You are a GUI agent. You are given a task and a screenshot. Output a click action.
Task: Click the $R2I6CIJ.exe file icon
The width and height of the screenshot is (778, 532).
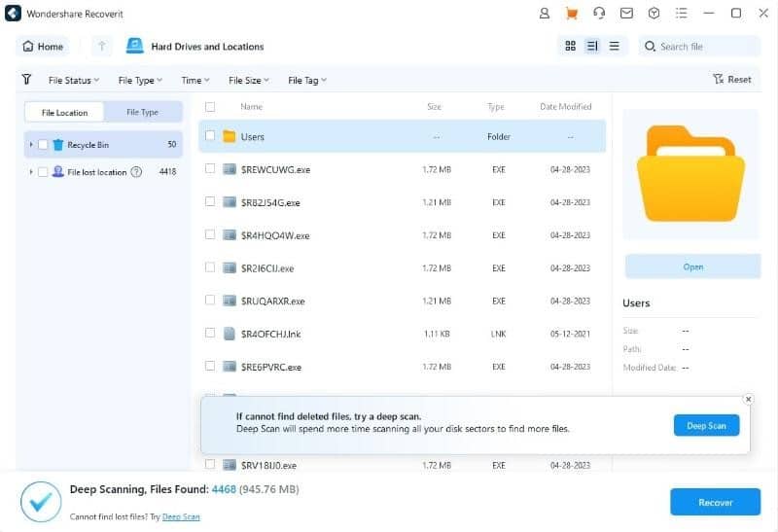(x=230, y=268)
